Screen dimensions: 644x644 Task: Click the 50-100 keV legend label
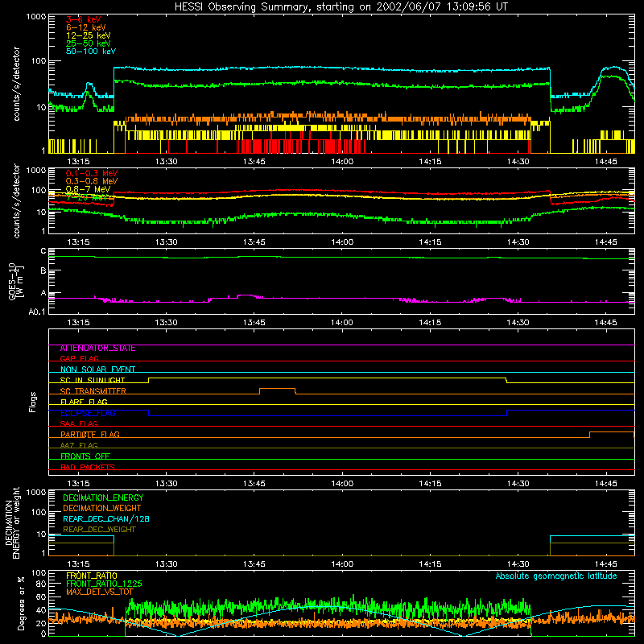pos(91,52)
